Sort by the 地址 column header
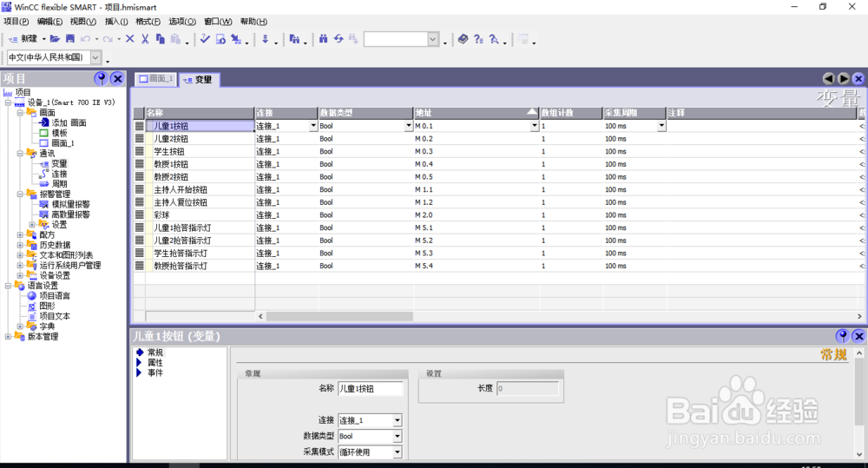 point(476,112)
